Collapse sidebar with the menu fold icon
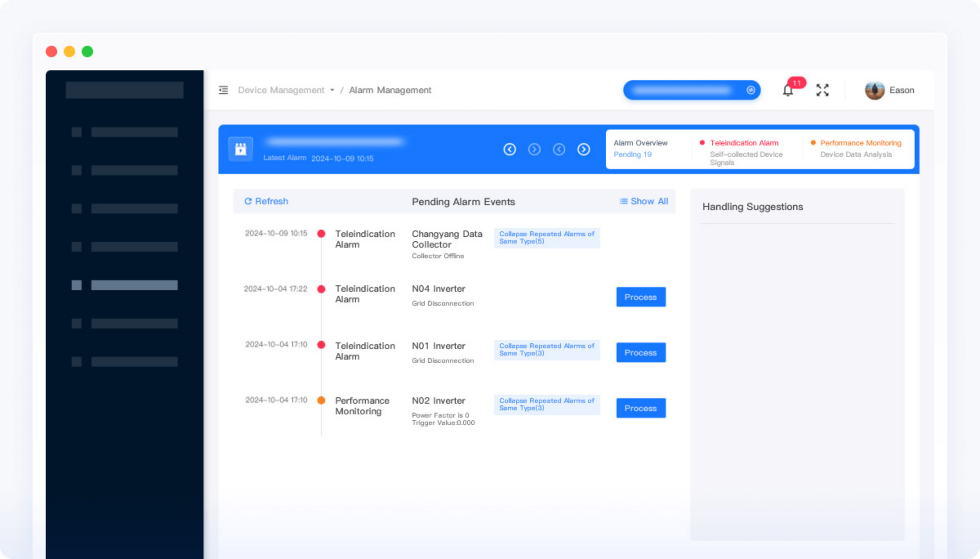Viewport: 980px width, 559px height. tap(223, 90)
